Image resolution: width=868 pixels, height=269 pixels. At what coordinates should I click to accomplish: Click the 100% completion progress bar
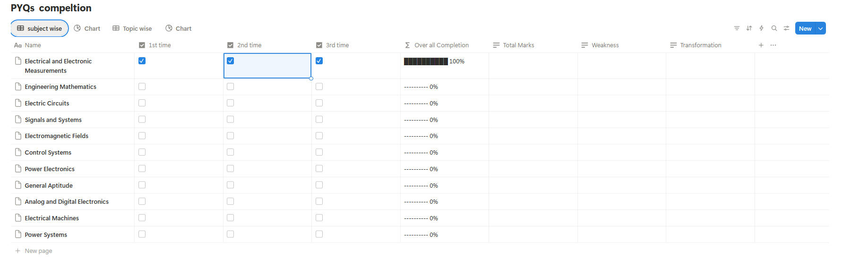426,61
